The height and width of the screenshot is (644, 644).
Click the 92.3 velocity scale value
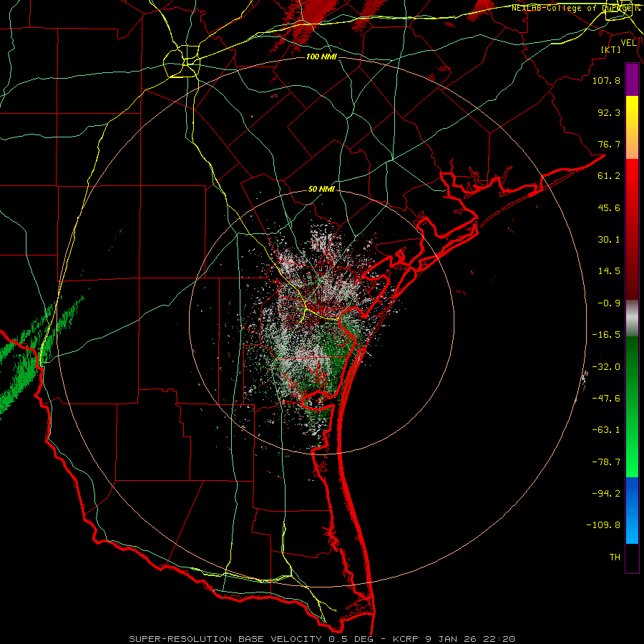tap(609, 112)
